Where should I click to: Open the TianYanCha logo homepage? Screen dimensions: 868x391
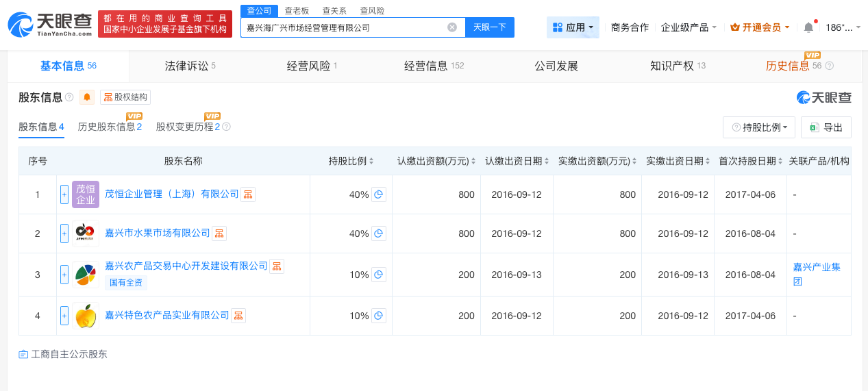click(x=49, y=25)
